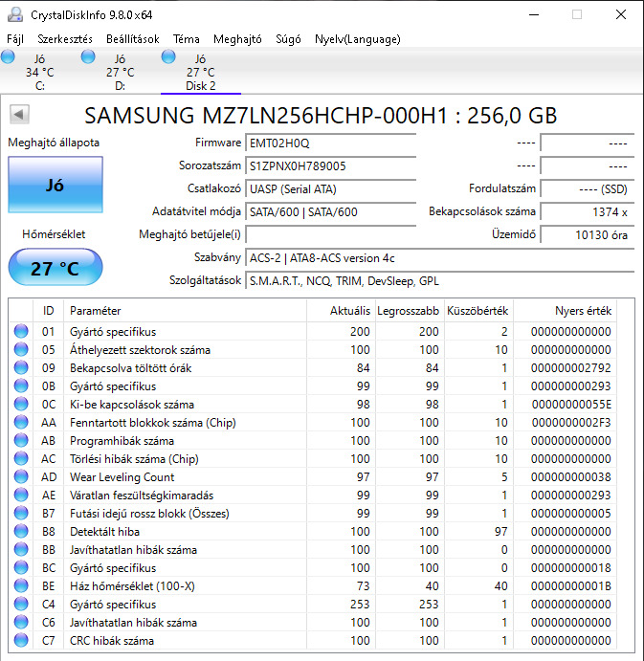Click the previous disk arrow button
Viewport: 644px width, 661px height.
(19, 114)
